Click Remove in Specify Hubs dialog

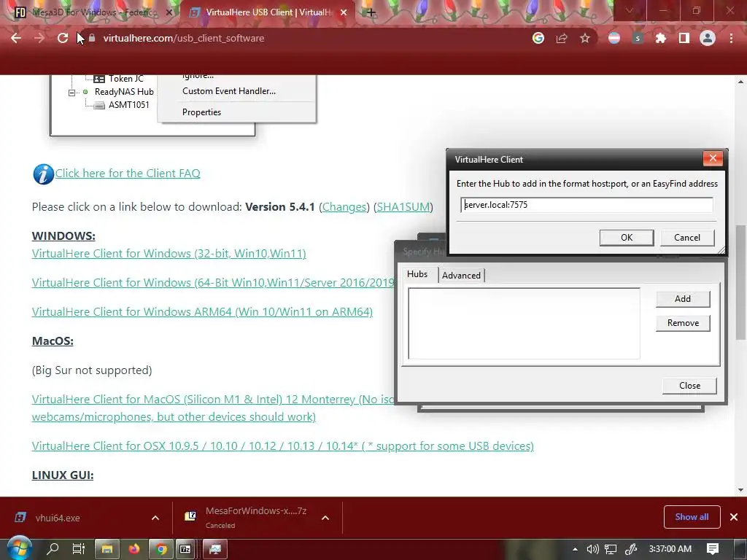pos(683,323)
